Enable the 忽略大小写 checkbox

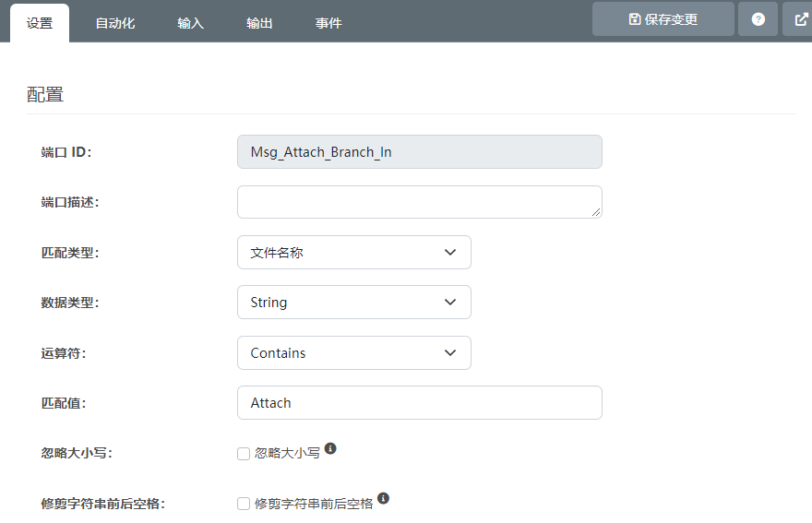pyautogui.click(x=244, y=454)
